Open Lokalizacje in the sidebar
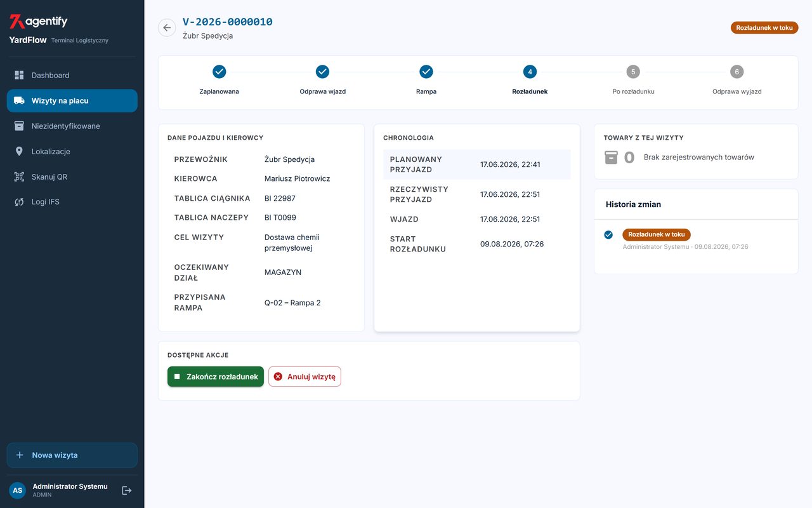This screenshot has width=812, height=508. (72, 151)
